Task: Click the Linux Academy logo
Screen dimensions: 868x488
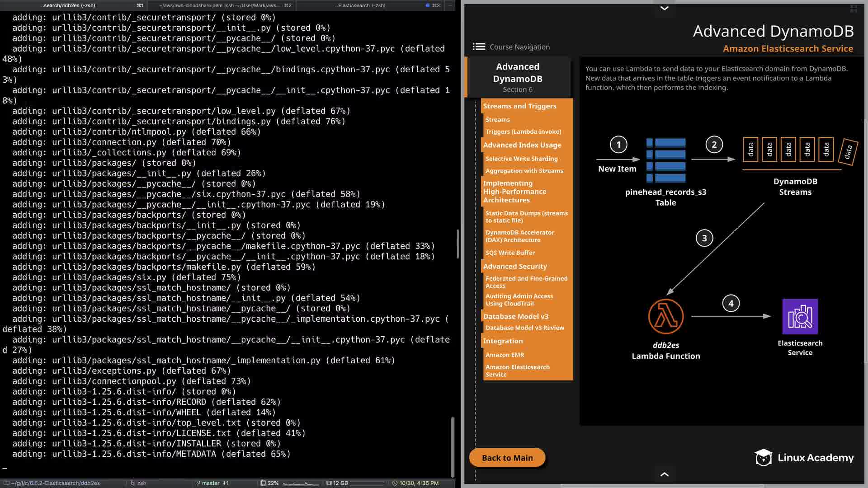Action: point(804,458)
